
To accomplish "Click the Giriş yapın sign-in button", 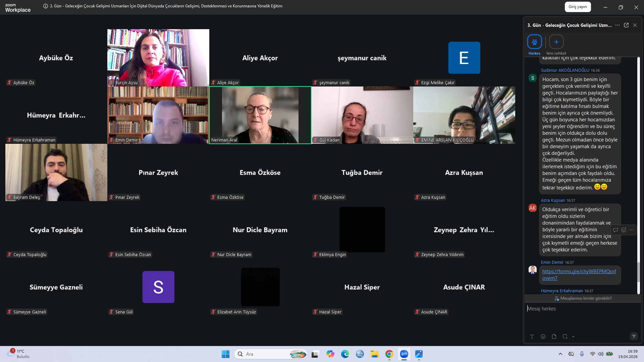I will (x=578, y=7).
